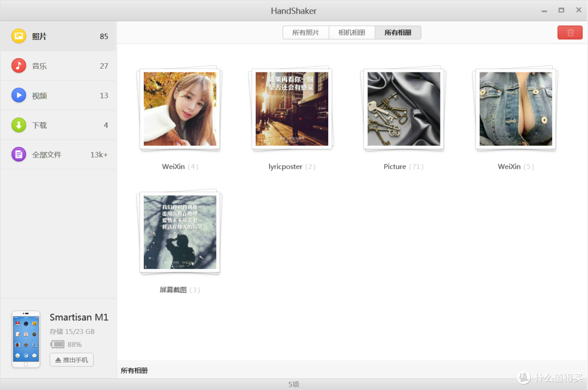Click the video count 13
Viewport: 588px width, 390px height.
pyautogui.click(x=104, y=96)
